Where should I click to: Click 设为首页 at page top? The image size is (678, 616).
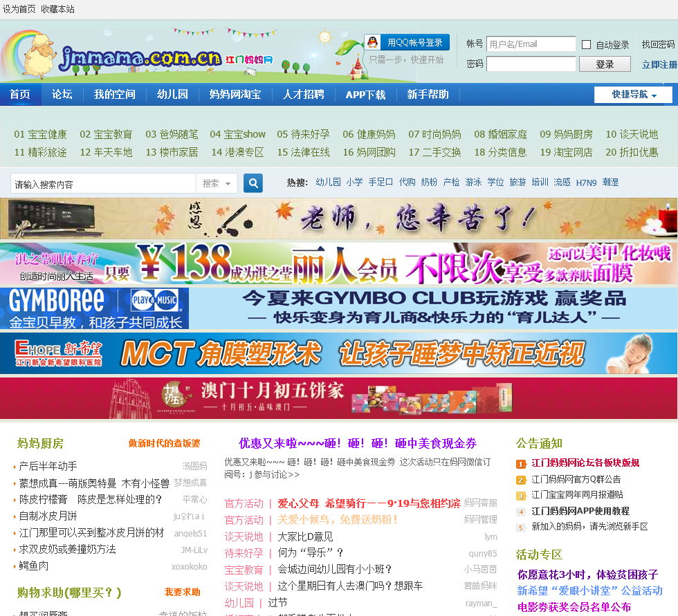[19, 9]
